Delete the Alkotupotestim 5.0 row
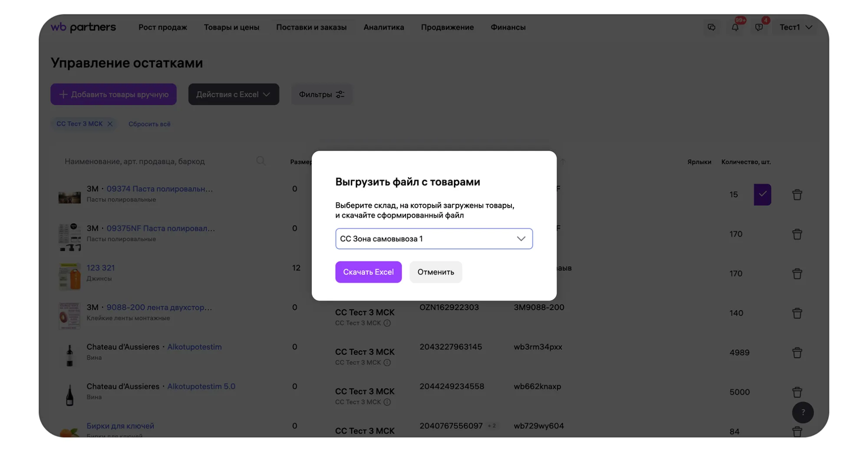The height and width of the screenshot is (452, 868). pos(797,392)
